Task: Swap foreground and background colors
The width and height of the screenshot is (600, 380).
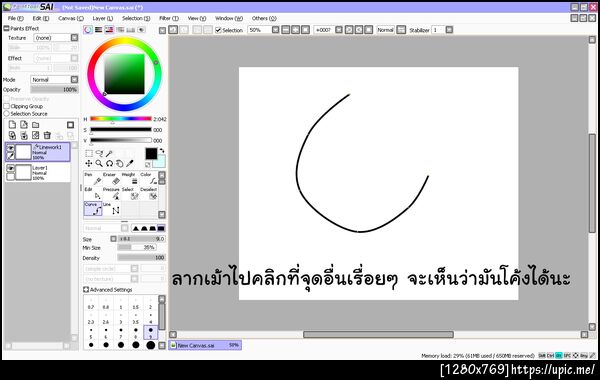Action: [162, 151]
